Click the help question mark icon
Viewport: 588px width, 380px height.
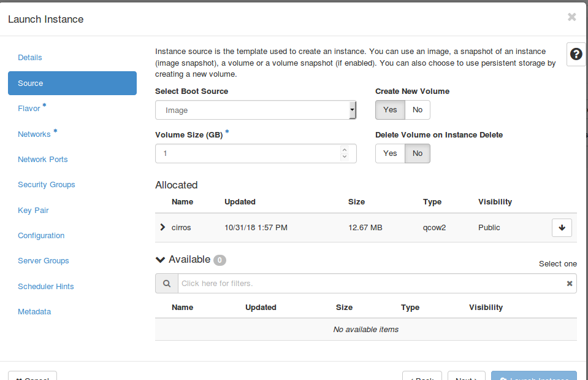576,54
